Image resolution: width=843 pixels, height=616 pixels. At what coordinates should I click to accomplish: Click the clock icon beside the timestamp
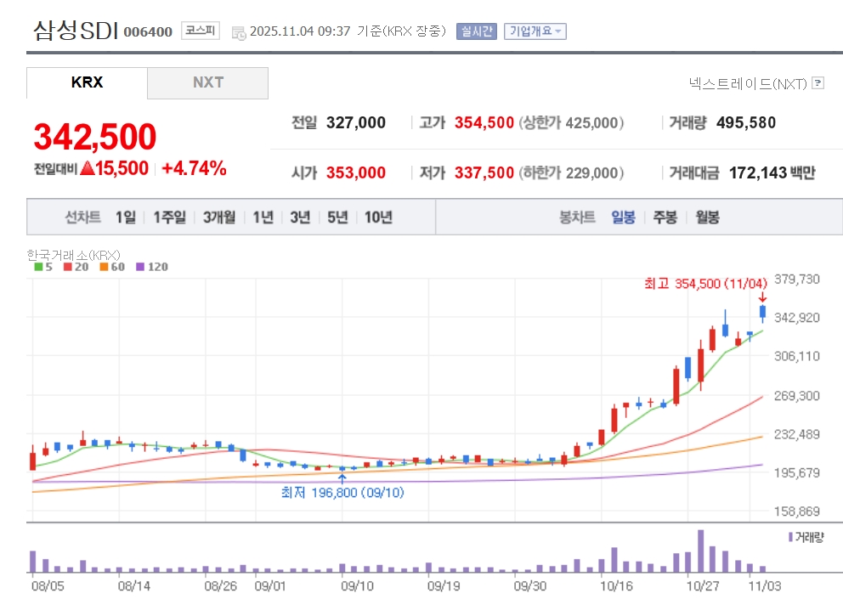pyautogui.click(x=239, y=32)
